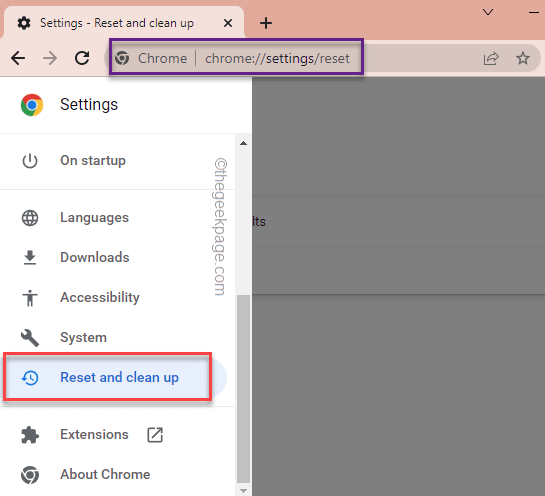
Task: Click the sidebar vertical scrollbar thumb
Action: point(244,389)
